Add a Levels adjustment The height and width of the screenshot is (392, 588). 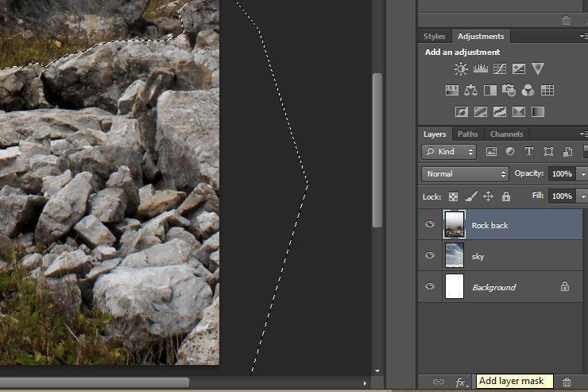[480, 69]
